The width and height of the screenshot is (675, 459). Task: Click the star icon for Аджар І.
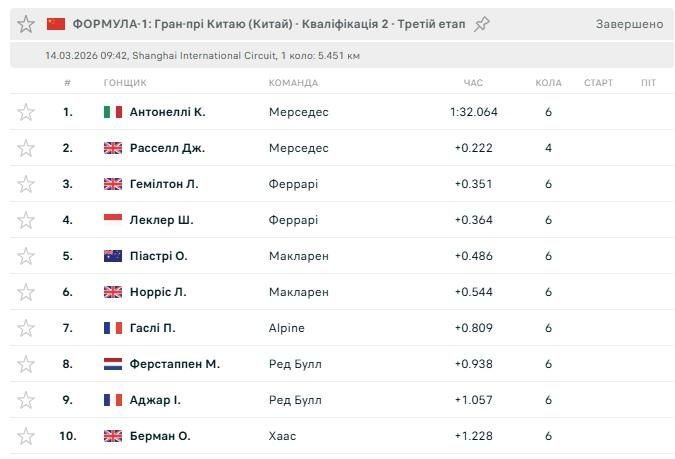pyautogui.click(x=26, y=400)
